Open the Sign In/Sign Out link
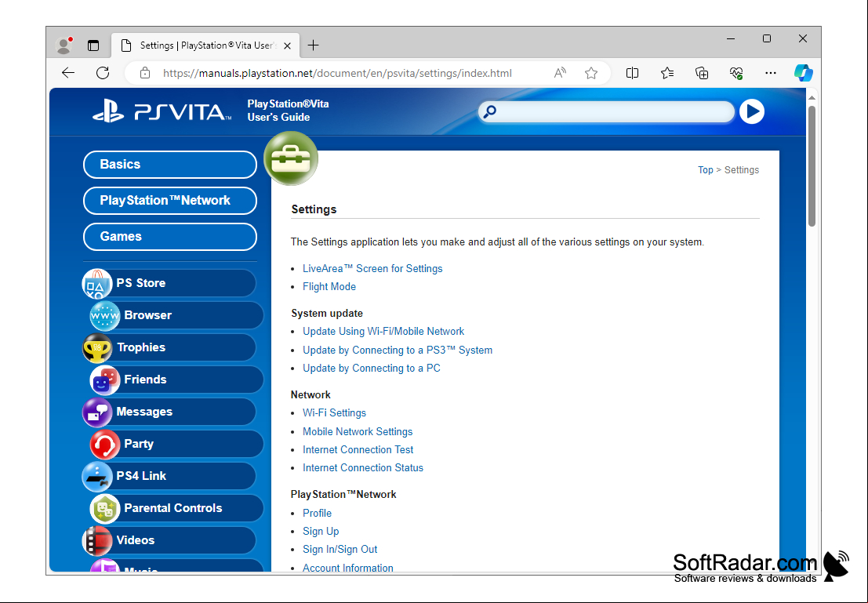 340,550
